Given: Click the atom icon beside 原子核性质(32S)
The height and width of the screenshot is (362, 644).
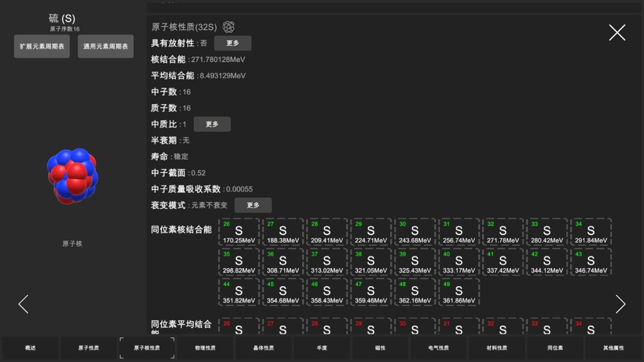Looking at the screenshot, I should point(228,27).
